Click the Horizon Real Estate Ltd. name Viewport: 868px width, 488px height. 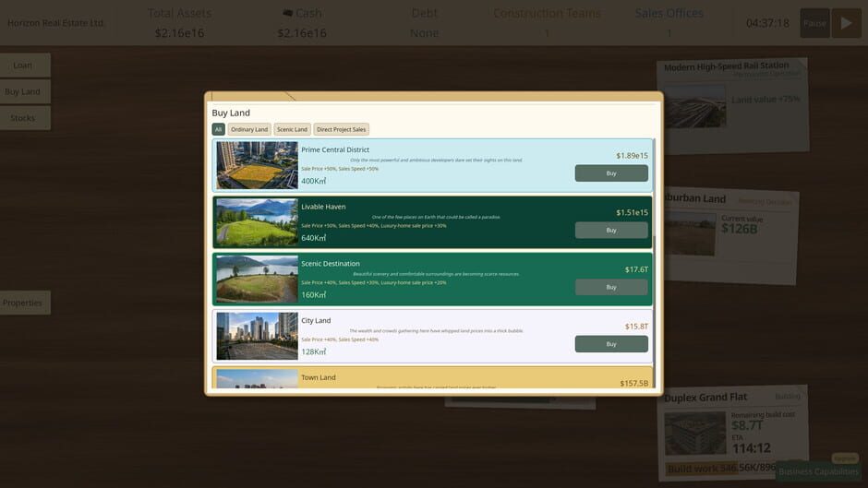pos(55,23)
